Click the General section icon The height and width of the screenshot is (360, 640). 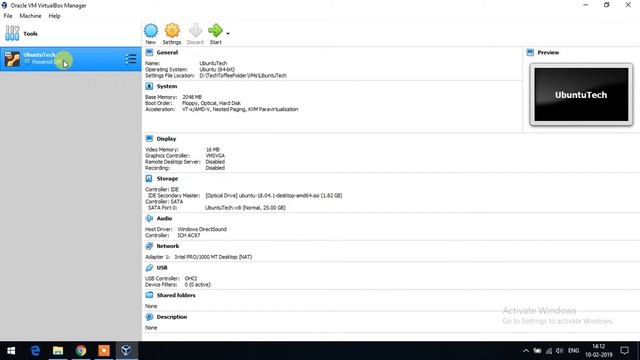coord(149,52)
